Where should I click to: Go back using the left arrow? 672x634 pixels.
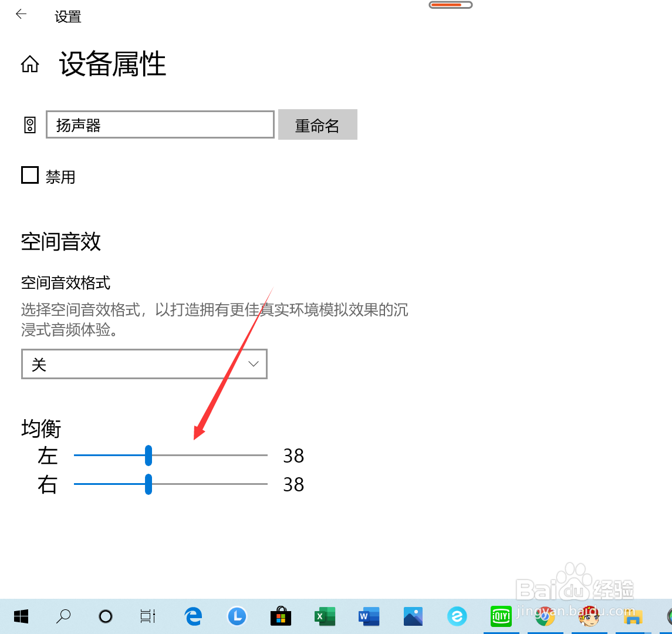pyautogui.click(x=21, y=14)
